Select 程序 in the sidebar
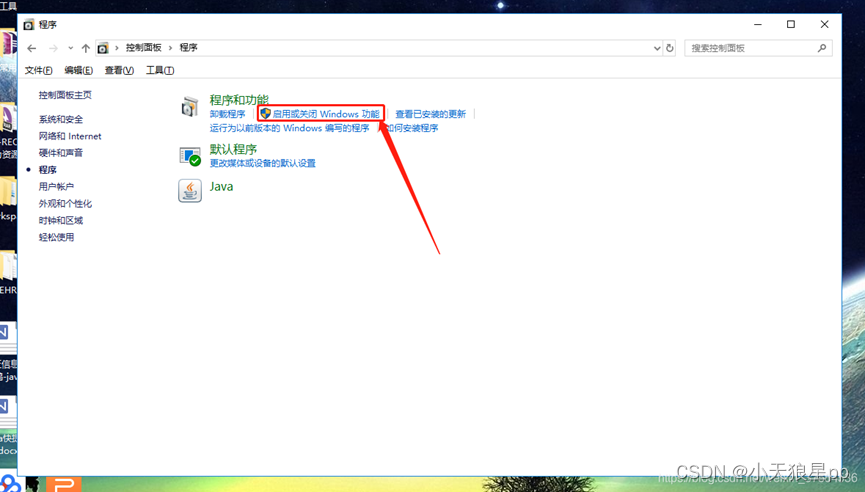This screenshot has width=865, height=492. point(47,170)
